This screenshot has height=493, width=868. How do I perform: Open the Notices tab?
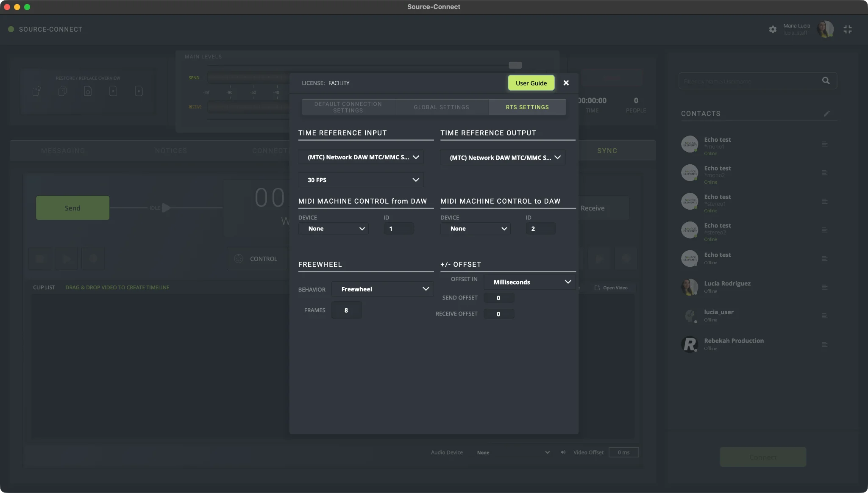[171, 151]
